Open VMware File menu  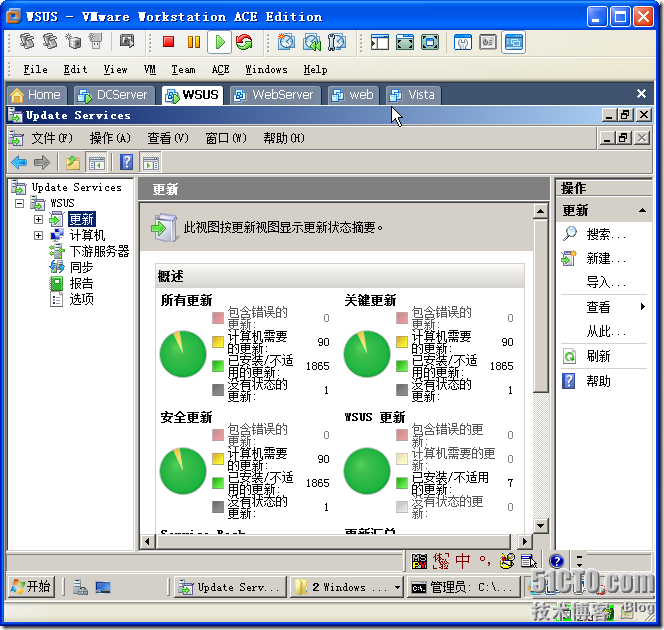(x=36, y=69)
